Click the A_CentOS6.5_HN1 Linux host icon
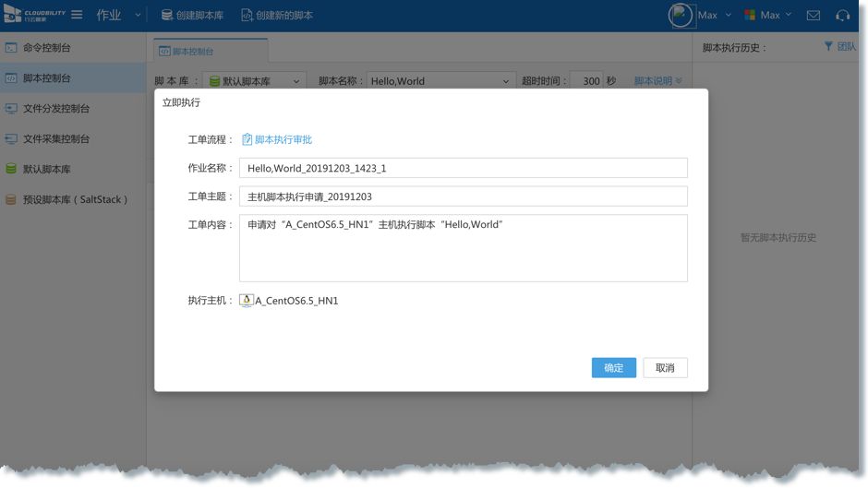The image size is (868, 488). (x=247, y=301)
